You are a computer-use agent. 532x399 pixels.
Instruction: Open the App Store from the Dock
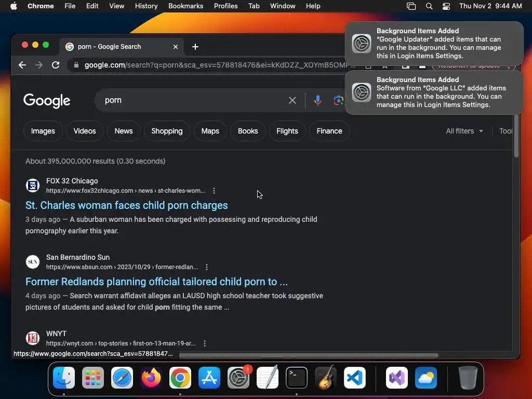tap(209, 378)
